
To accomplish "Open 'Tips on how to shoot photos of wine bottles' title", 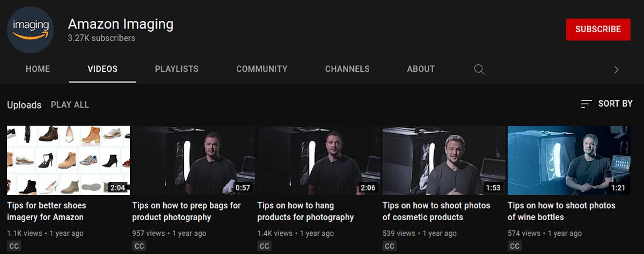I will (561, 212).
